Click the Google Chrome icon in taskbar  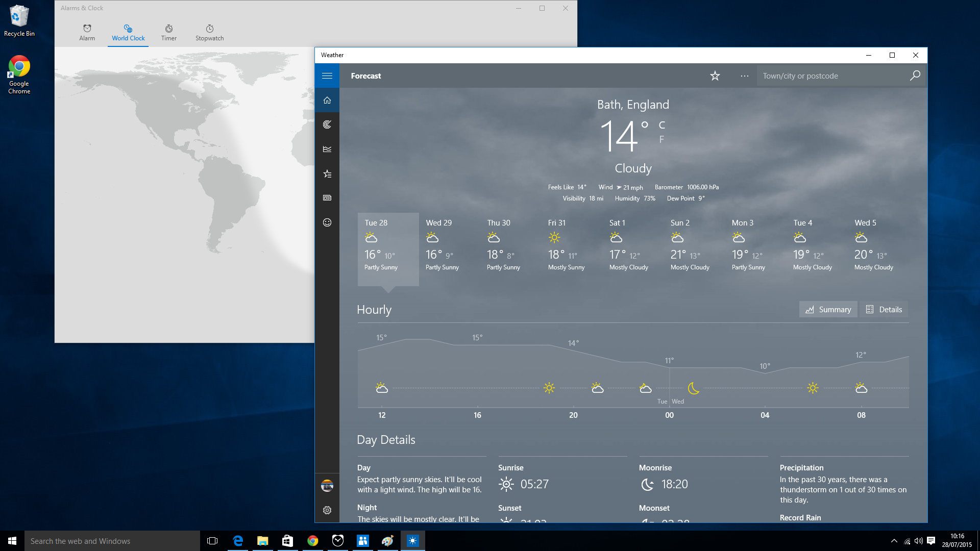pos(312,540)
